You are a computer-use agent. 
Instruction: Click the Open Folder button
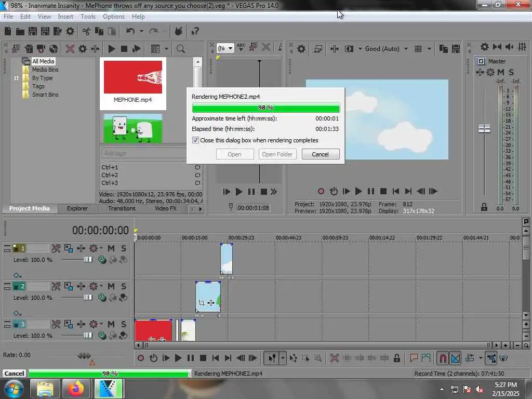pos(277,154)
